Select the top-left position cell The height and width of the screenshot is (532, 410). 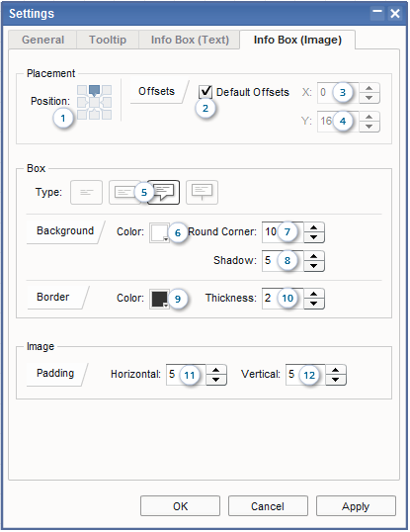(x=82, y=90)
